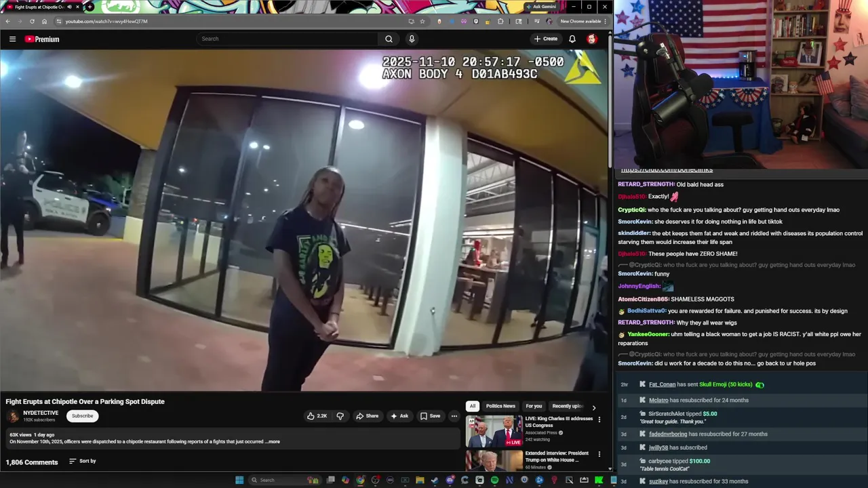Click chat username Fat_Conan

(662, 385)
